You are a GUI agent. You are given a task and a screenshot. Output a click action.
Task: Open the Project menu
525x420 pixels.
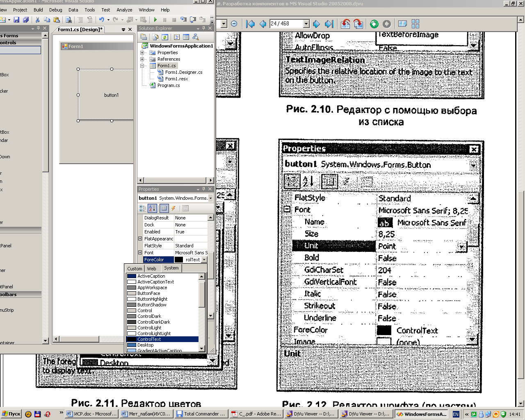[x=20, y=10]
